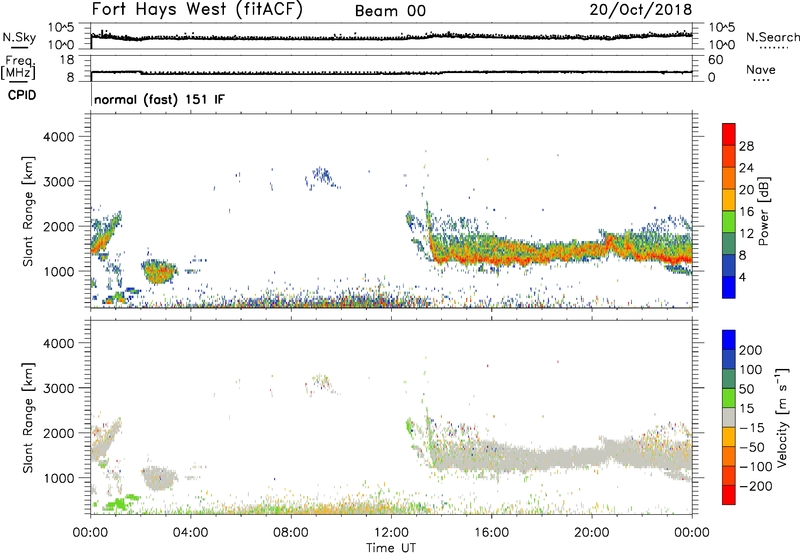Click the "normal (fast) 151 IF" mode text
The height and width of the screenshot is (554, 800).
coord(159,99)
